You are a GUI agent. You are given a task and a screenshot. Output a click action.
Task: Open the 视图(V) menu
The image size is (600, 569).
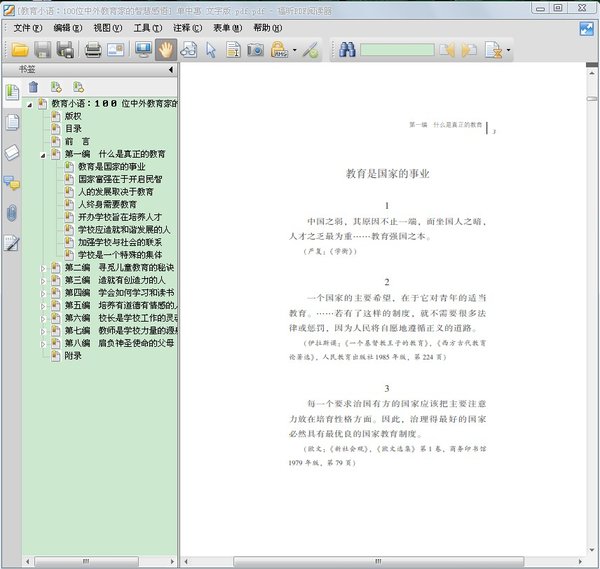point(108,28)
